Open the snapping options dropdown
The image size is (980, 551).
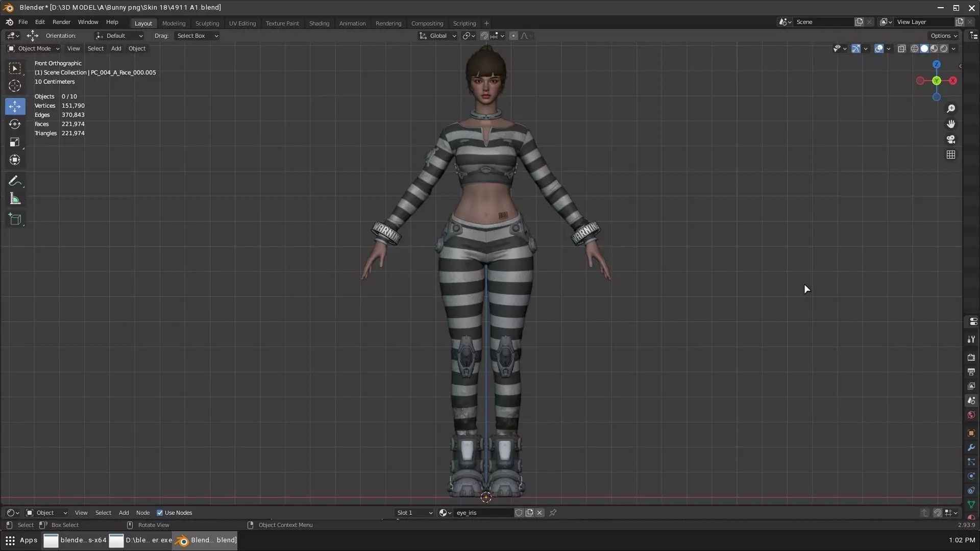tap(497, 36)
